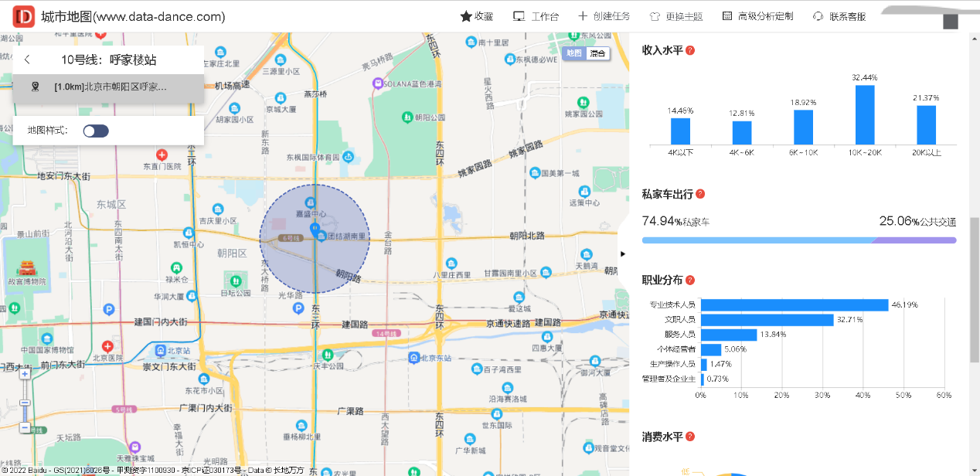Viewport: 980px width, 476px height.
Task: Click the 日坛公园 green park icon
Action: (235, 281)
